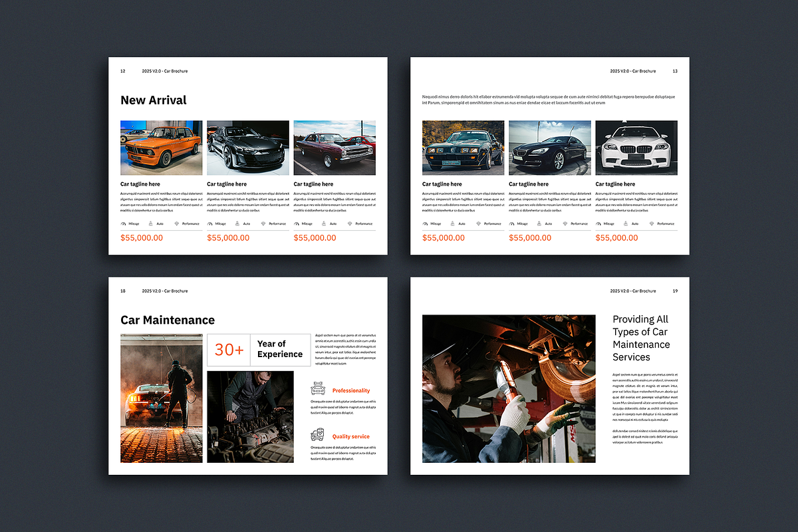Click the $55,000.00 price under the orange BMW
Screen dimensions: 798x532
[141, 237]
